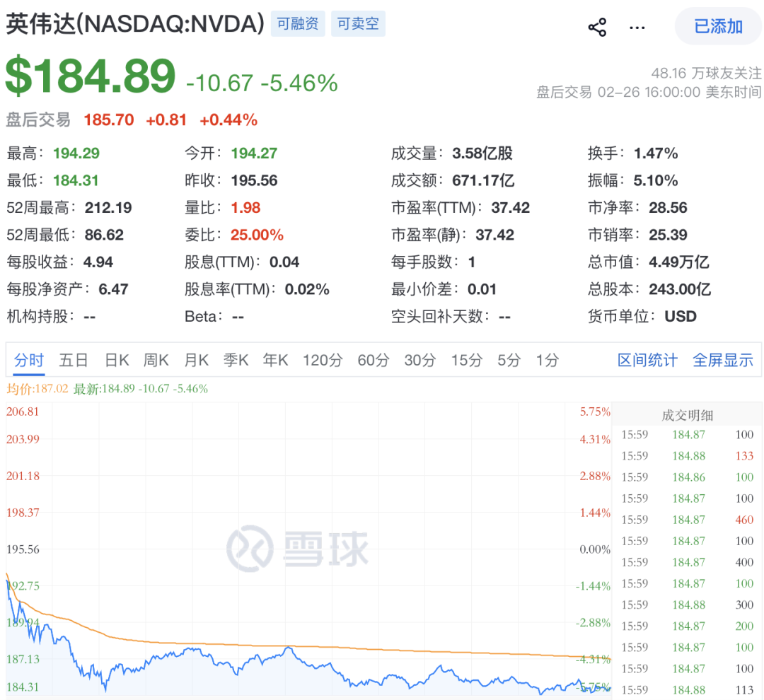This screenshot has height=700, width=764.
Task: Click the 委比 value 25.00%
Action: point(257,235)
